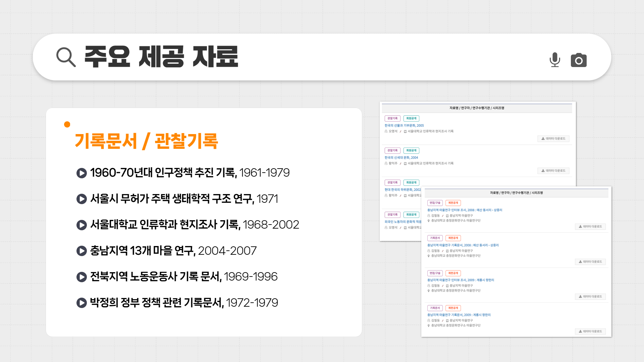Open the 외국인 노동자의 문화적 적응 link

pyautogui.click(x=403, y=222)
